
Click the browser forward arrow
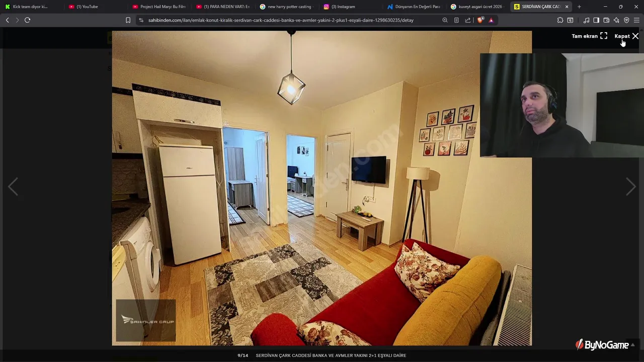point(17,20)
